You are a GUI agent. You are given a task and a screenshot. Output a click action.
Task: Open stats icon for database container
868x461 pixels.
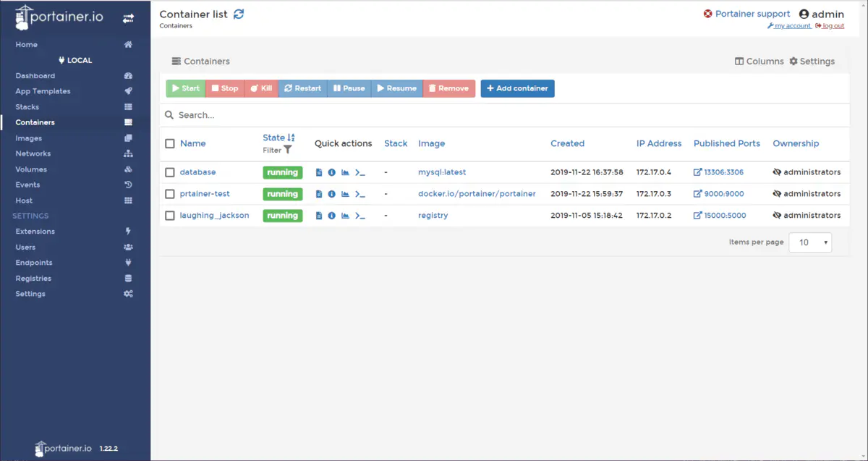[x=345, y=172]
